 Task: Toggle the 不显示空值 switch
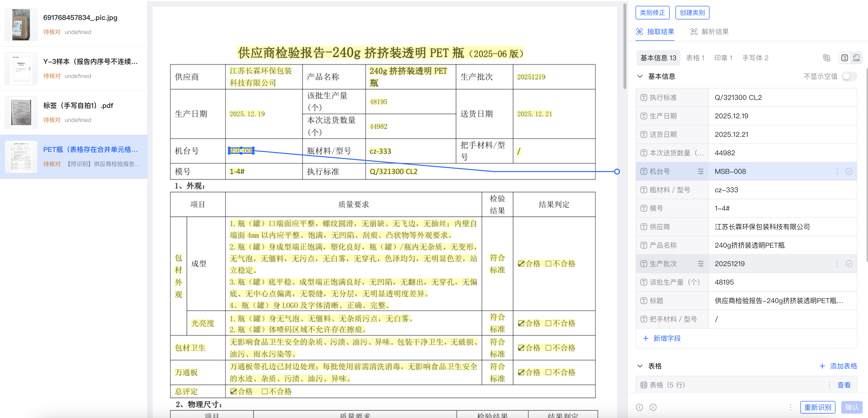coord(849,77)
